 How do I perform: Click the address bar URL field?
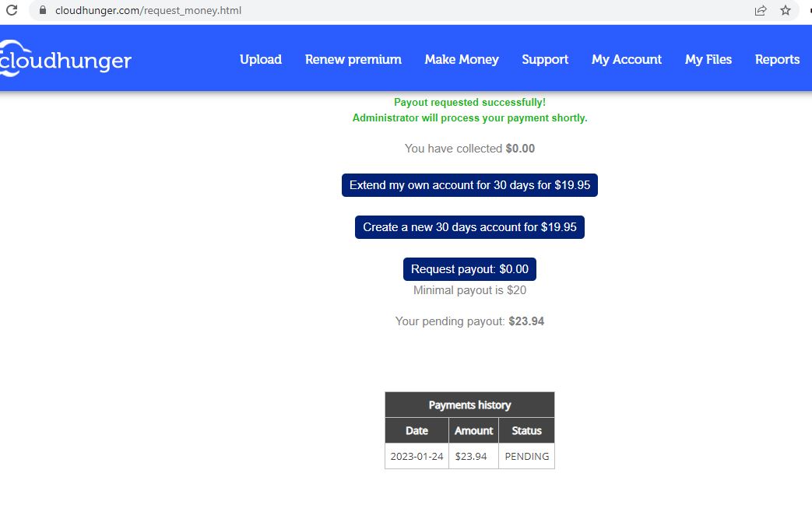(394, 10)
